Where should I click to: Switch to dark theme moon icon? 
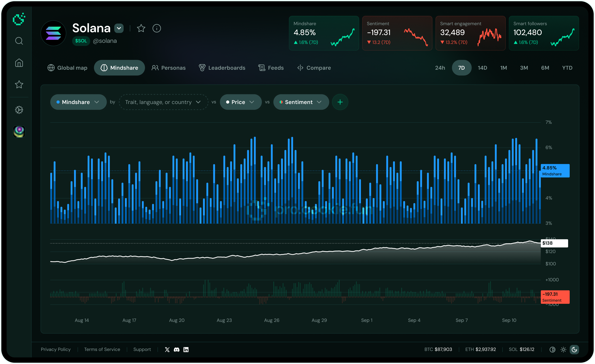[574, 349]
